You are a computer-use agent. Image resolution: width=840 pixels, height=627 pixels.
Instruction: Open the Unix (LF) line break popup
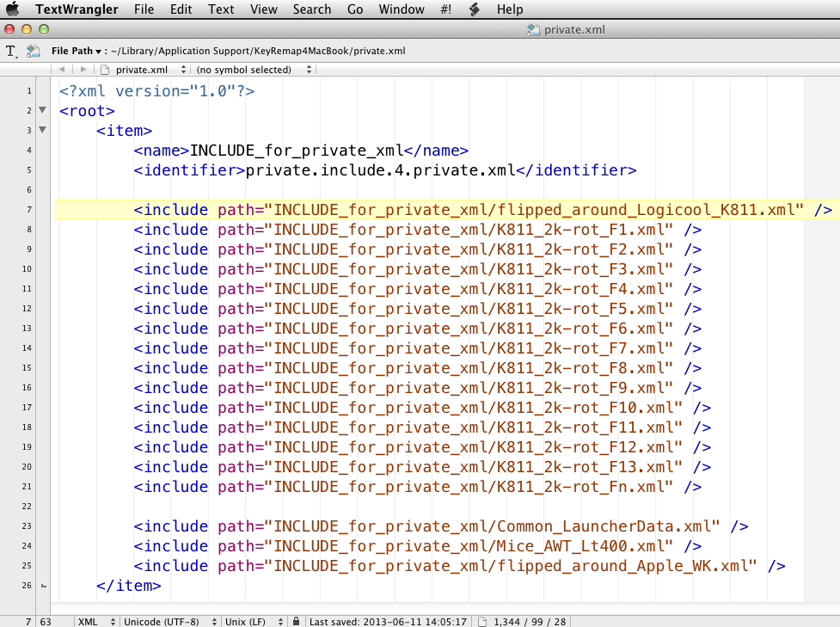pyautogui.click(x=254, y=622)
